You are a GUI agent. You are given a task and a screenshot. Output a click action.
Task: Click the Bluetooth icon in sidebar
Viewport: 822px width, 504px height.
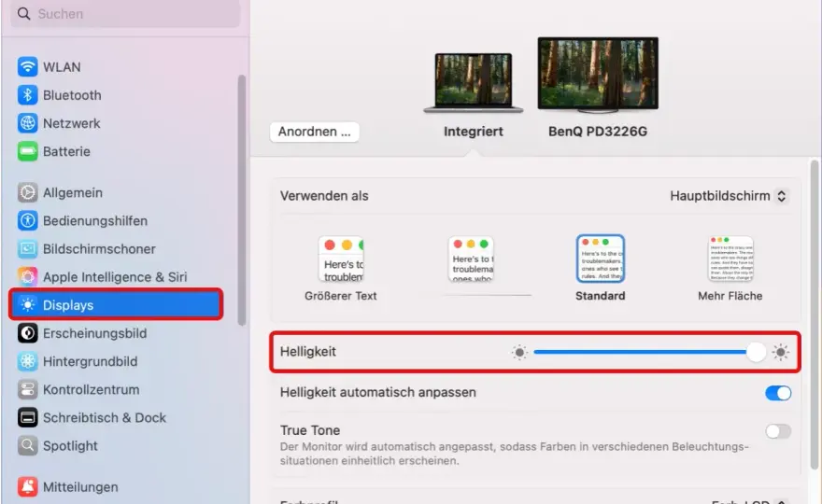[27, 95]
